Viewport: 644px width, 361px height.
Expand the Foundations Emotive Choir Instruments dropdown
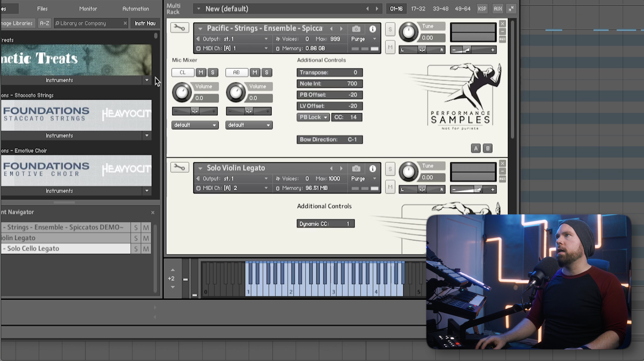pos(147,191)
